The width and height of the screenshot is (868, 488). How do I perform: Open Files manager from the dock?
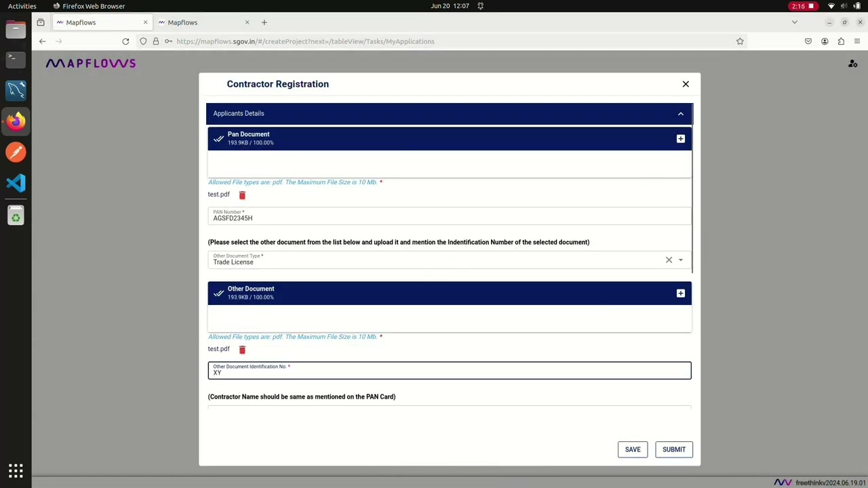16,29
